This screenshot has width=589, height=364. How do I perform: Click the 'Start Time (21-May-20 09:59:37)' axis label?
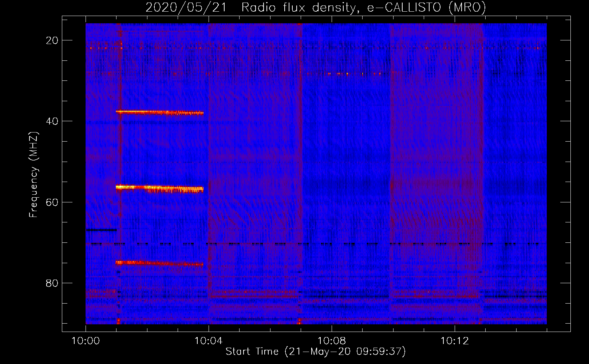point(316,352)
